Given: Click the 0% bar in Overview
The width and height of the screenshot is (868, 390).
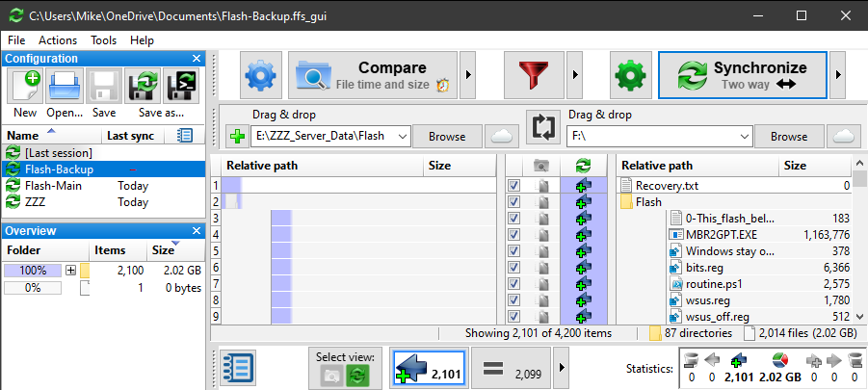Looking at the screenshot, I should (x=33, y=288).
